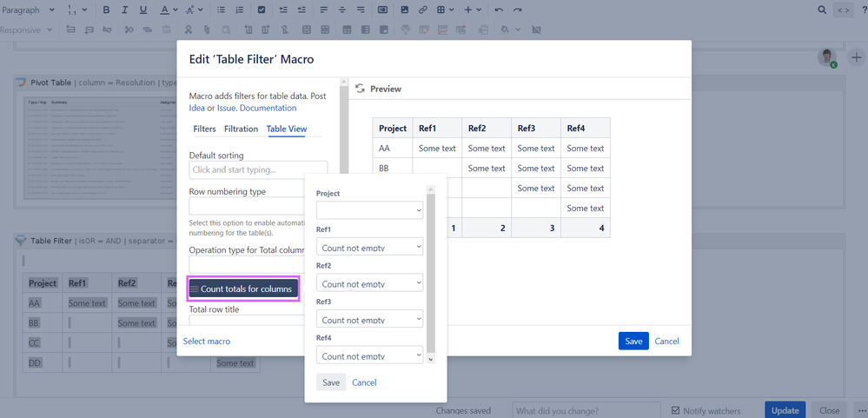Click the blue Save button in the macro dialog
868x418 pixels.
pyautogui.click(x=633, y=341)
